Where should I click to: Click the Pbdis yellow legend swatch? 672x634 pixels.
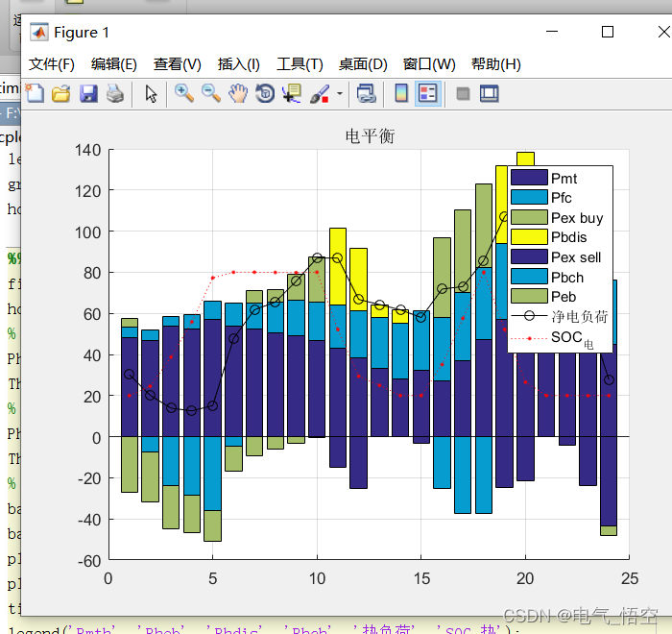tap(529, 236)
